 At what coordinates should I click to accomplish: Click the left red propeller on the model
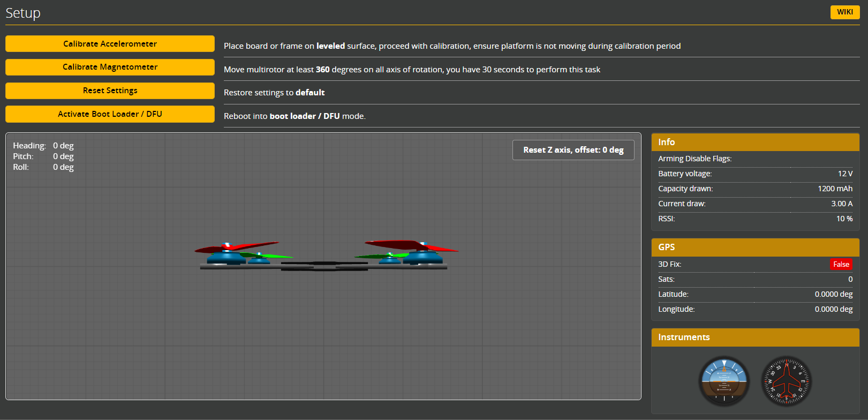coord(236,246)
